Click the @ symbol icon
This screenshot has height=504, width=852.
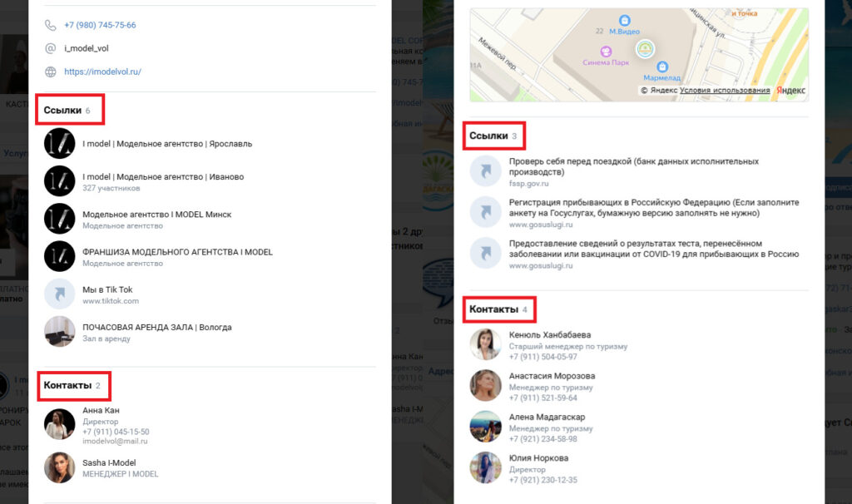coord(50,48)
